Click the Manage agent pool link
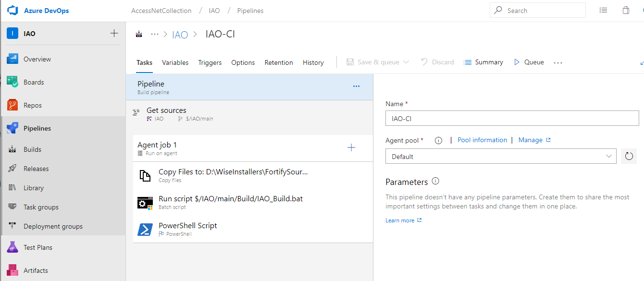 tap(534, 140)
